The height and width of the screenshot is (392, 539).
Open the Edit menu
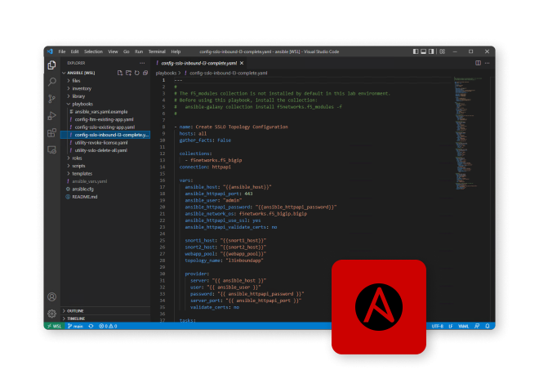point(74,51)
